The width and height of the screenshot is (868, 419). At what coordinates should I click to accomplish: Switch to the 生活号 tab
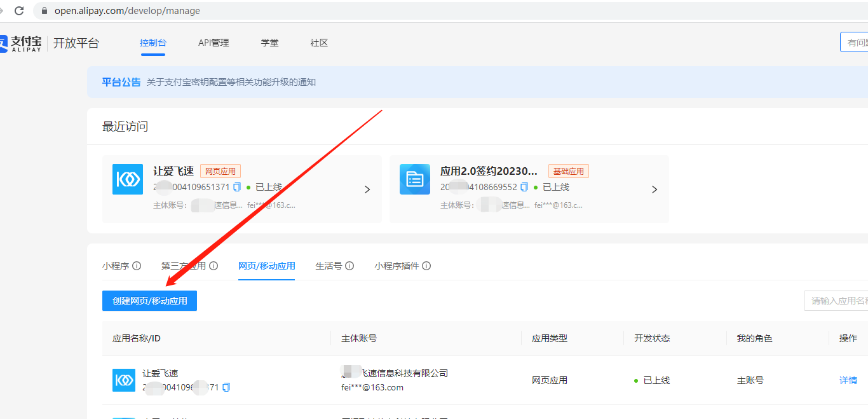coord(329,266)
